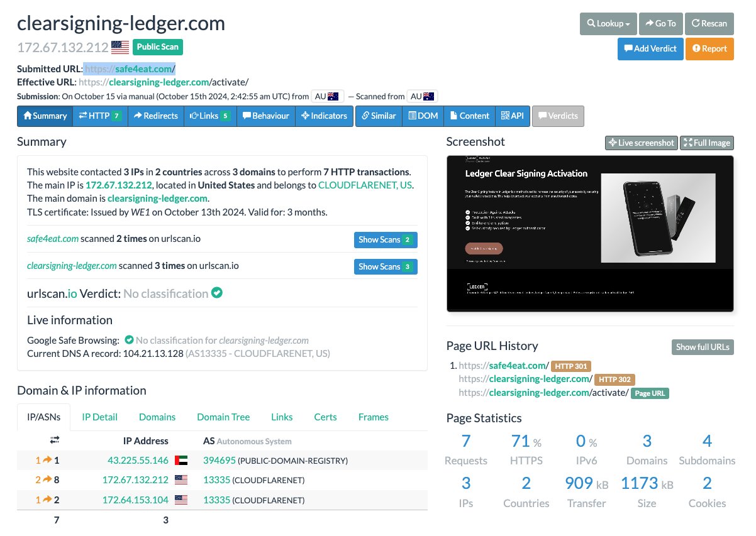Switch to the IP Detail tab
Image resolution: width=756 pixels, height=536 pixels.
(x=100, y=417)
